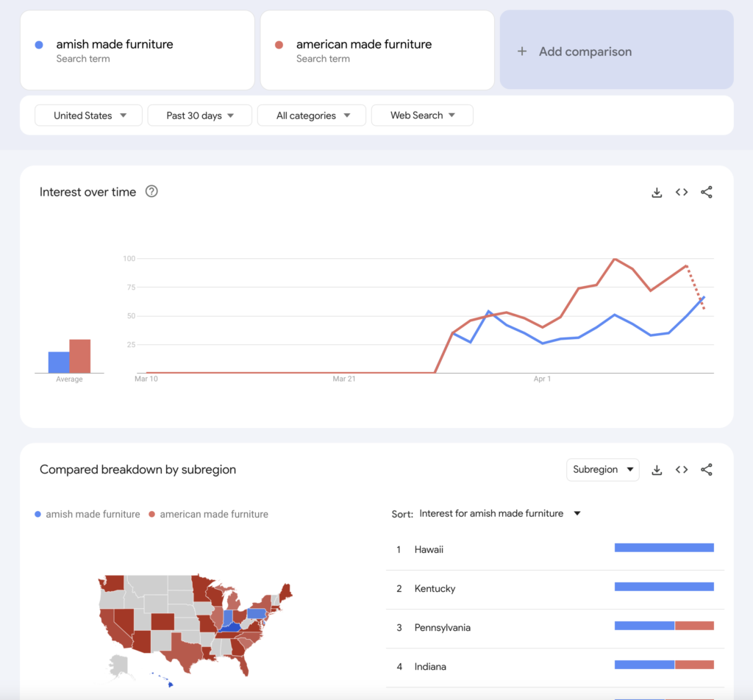Screen dimensions: 753x700
Task: Download the Interest over time data
Action: (x=657, y=192)
